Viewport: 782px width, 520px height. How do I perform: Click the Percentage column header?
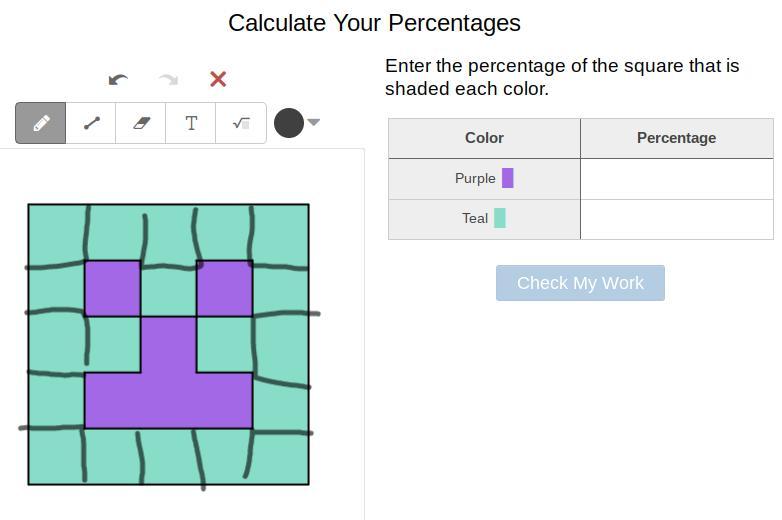(x=676, y=138)
